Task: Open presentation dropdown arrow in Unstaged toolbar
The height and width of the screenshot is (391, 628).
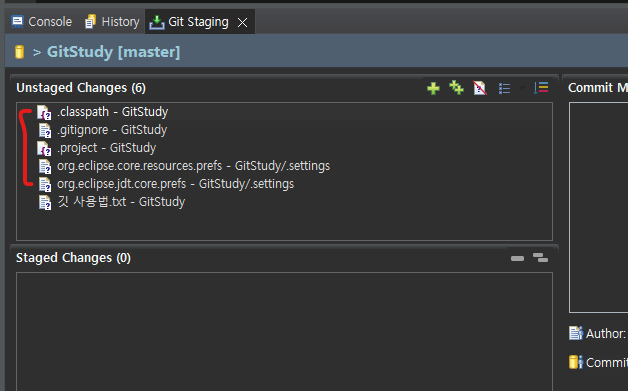Action: click(x=522, y=88)
